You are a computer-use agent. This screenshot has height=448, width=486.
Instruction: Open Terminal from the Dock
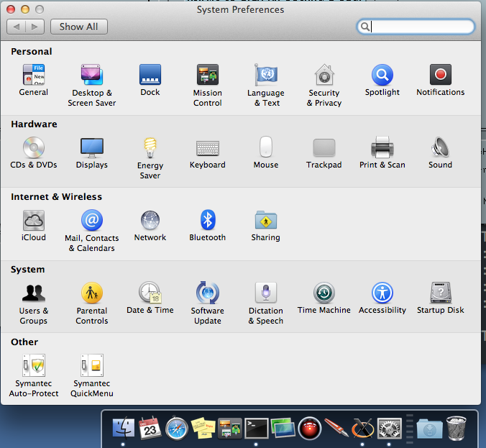pos(257,428)
